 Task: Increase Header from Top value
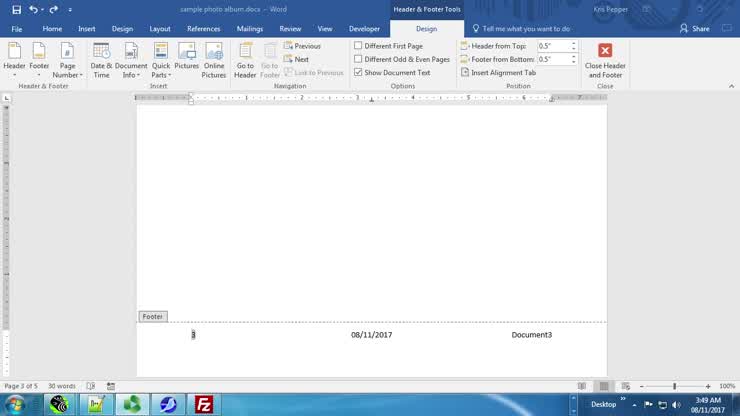pyautogui.click(x=573, y=43)
